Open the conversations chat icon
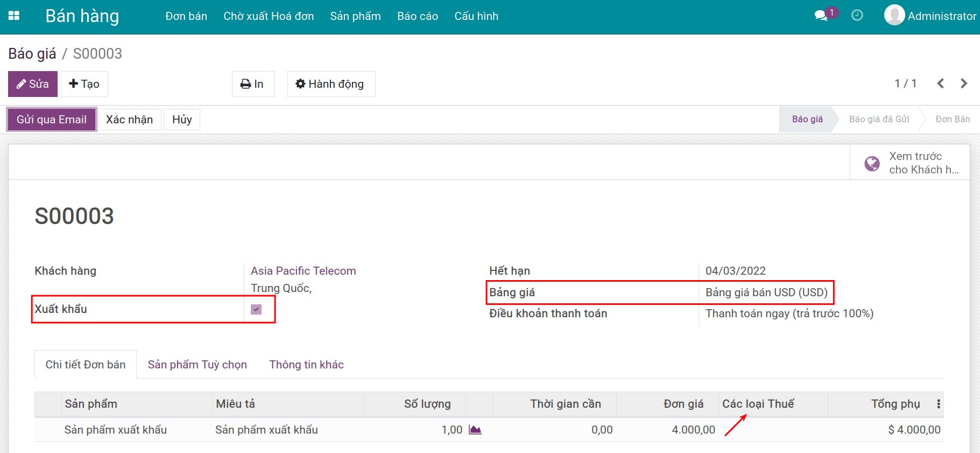Viewport: 980px width, 453px height. (x=821, y=16)
